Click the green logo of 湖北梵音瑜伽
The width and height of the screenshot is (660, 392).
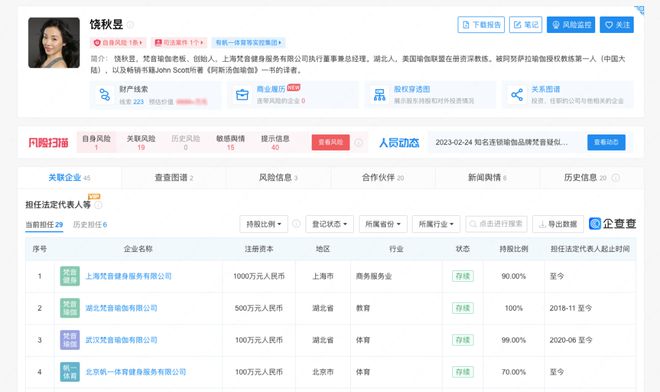[x=69, y=308]
